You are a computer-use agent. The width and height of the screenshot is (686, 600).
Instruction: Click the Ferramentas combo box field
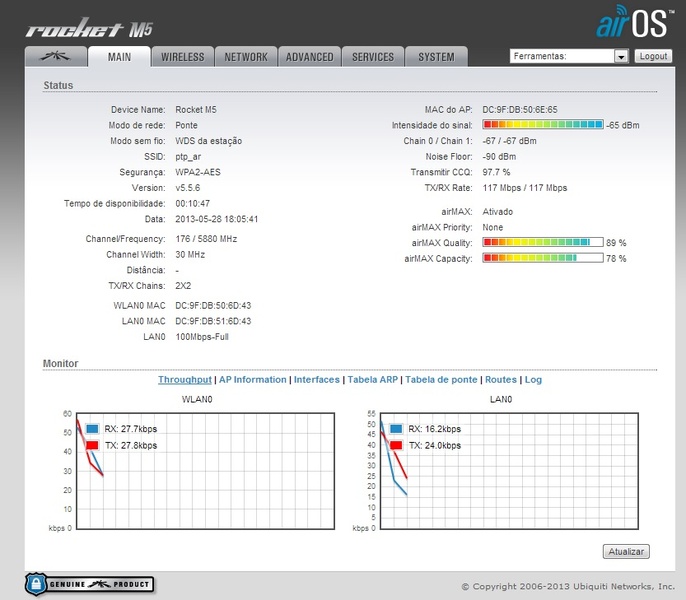point(569,56)
